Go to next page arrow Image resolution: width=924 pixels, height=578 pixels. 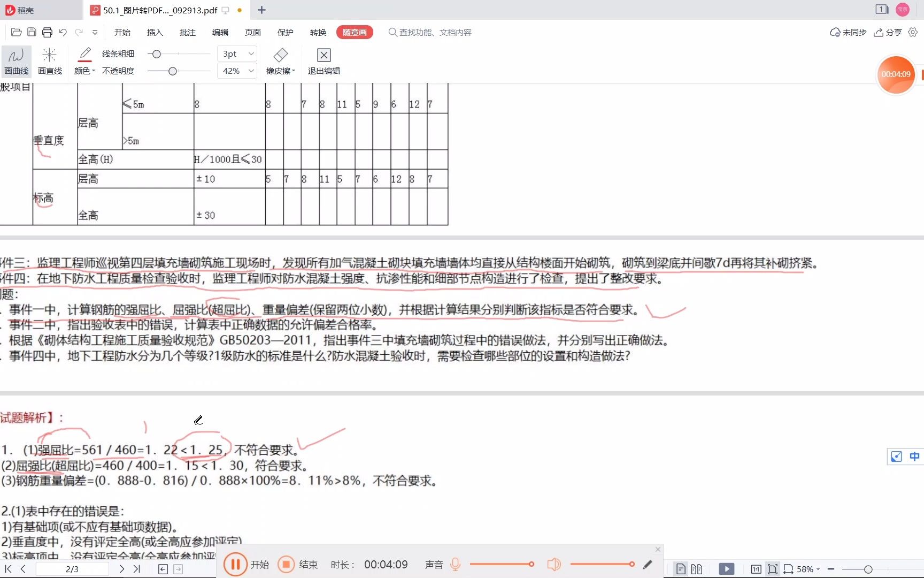coord(121,569)
